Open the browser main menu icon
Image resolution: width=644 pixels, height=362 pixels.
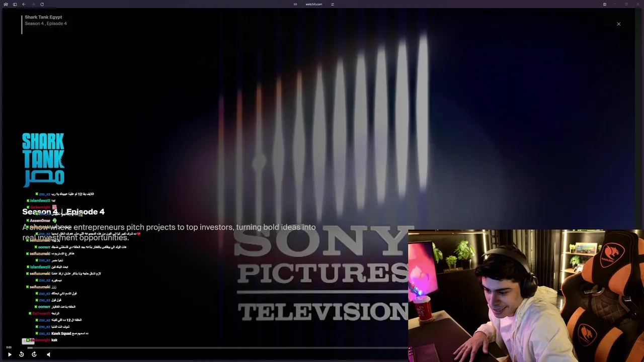tap(6, 4)
